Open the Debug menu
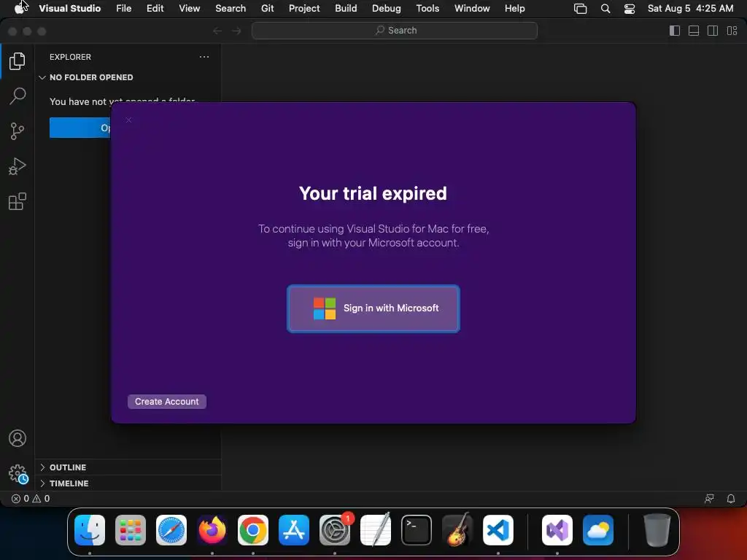This screenshot has height=560, width=747. (387, 9)
